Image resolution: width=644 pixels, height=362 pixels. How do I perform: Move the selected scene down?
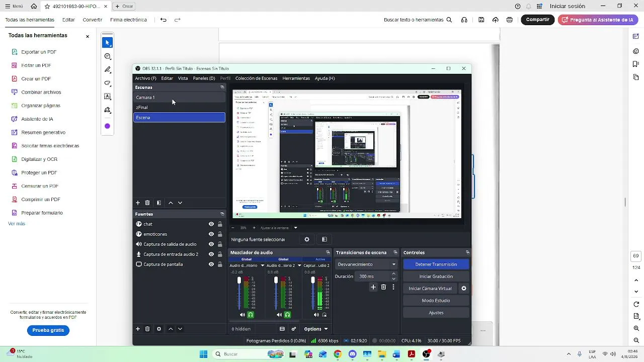click(x=180, y=203)
